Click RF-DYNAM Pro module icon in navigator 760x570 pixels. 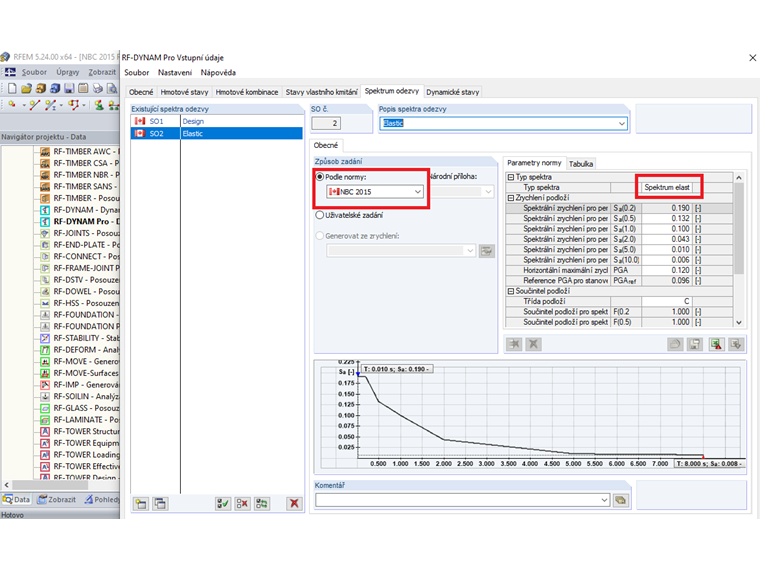(x=45, y=222)
